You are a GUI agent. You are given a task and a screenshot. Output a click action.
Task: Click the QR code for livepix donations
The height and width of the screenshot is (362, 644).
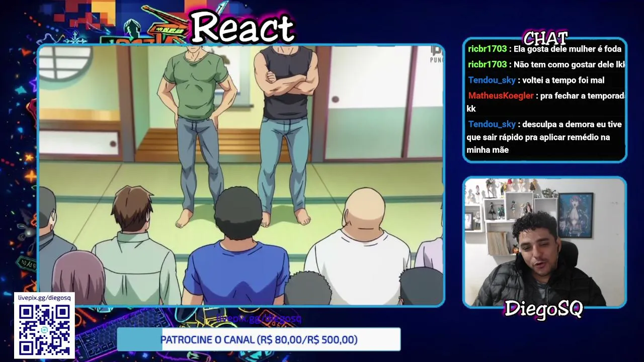[44, 330]
